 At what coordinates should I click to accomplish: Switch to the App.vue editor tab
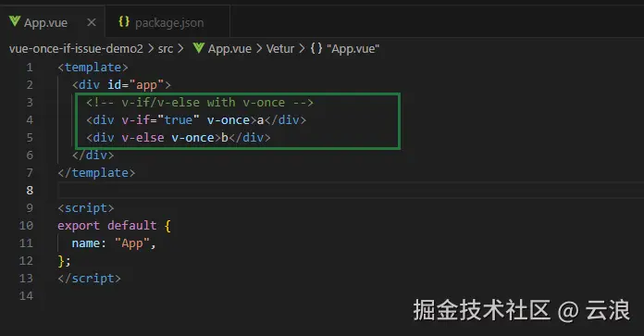53,22
